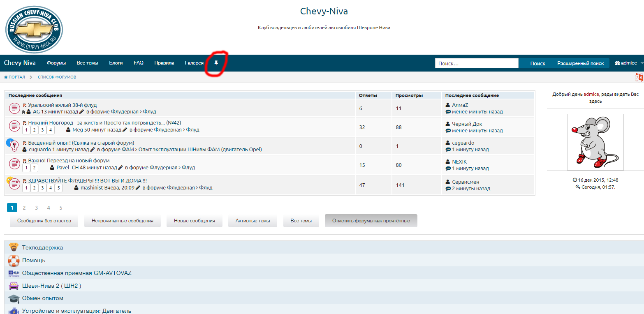Open the Бесценный опыт! (Сылка на старый форум) topic
644x314 pixels.
point(81,143)
